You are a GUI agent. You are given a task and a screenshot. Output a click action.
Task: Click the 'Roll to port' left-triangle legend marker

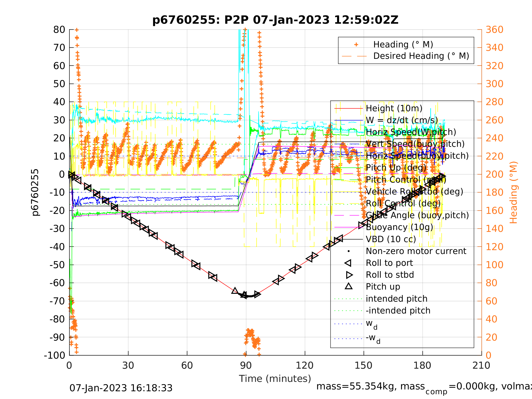348,263
